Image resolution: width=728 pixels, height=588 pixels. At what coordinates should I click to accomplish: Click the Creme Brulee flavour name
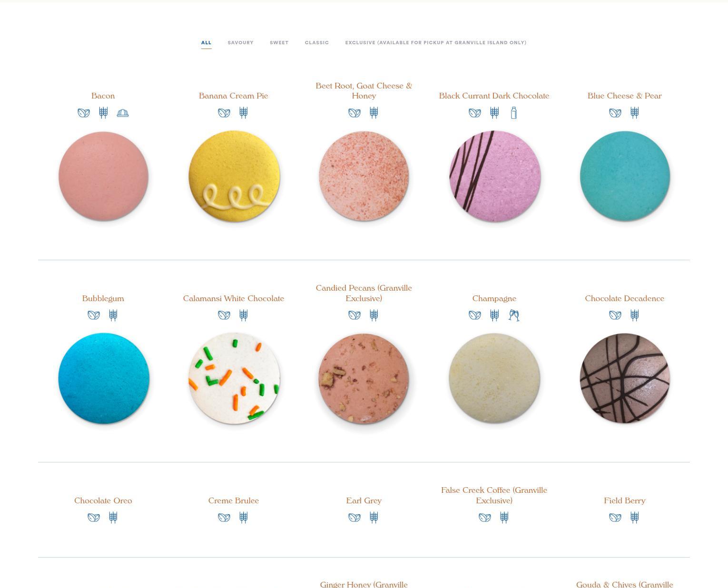pos(234,500)
